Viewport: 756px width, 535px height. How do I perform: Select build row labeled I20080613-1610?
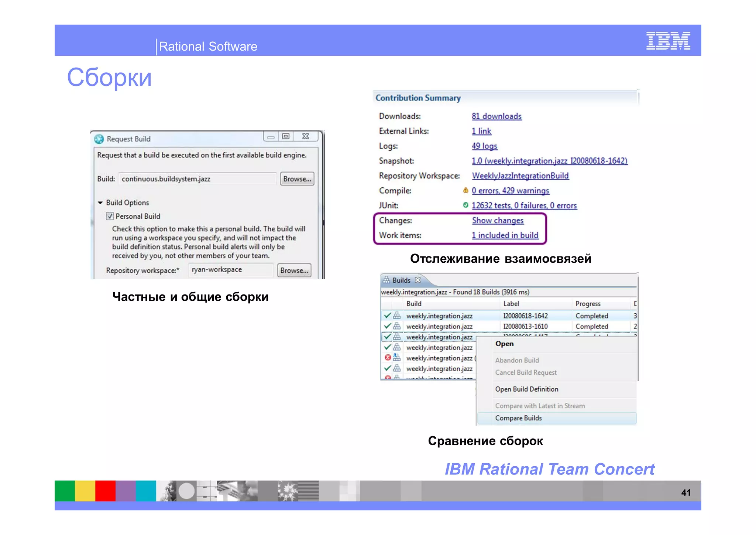coord(509,326)
